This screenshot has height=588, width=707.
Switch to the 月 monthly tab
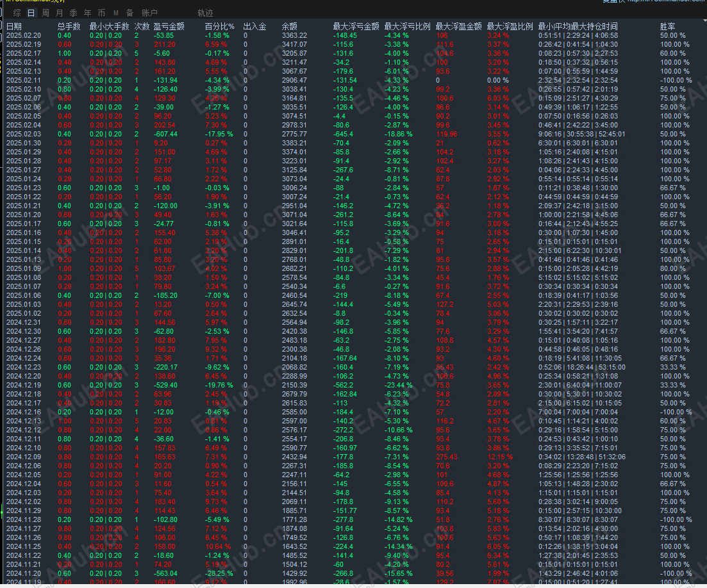tap(60, 13)
